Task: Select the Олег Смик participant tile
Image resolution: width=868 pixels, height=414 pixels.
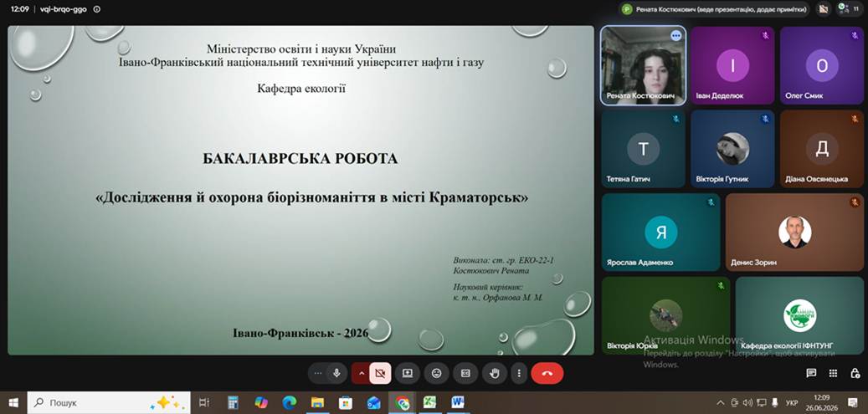Action: (x=821, y=65)
